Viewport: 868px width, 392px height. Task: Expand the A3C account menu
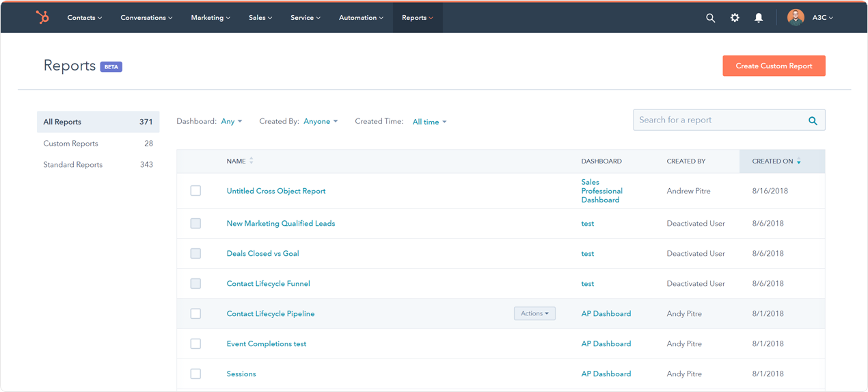[823, 18]
